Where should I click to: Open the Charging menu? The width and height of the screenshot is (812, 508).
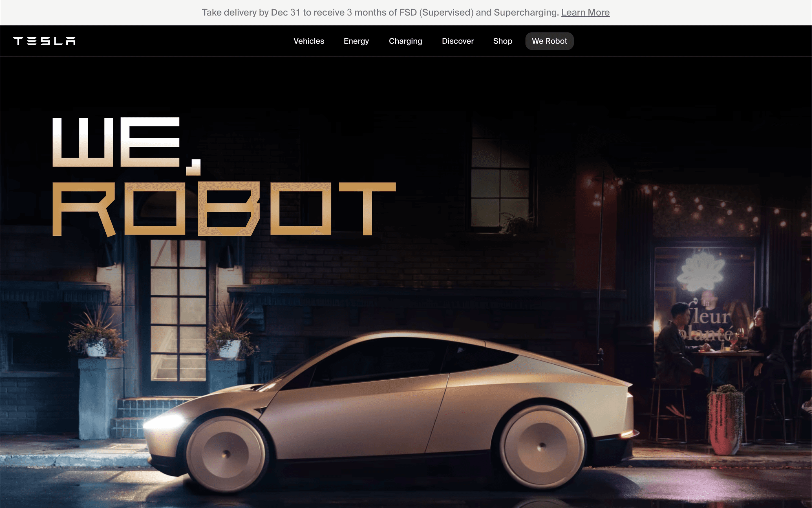click(405, 41)
